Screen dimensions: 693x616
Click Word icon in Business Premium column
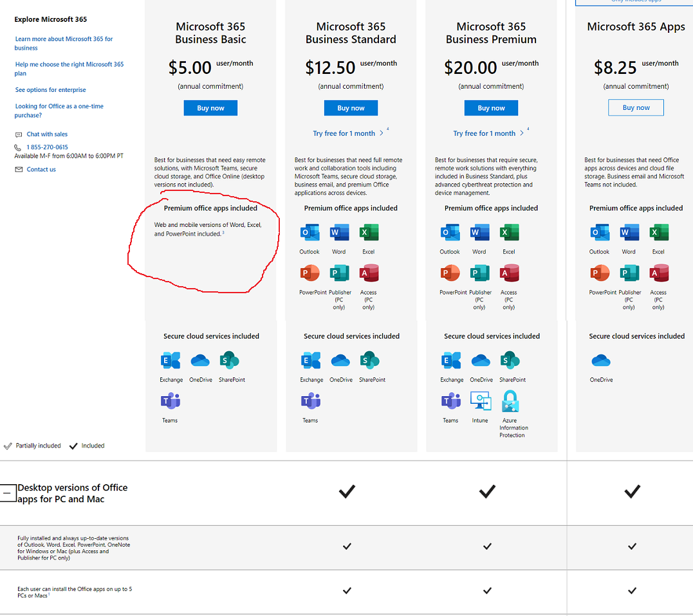click(479, 232)
